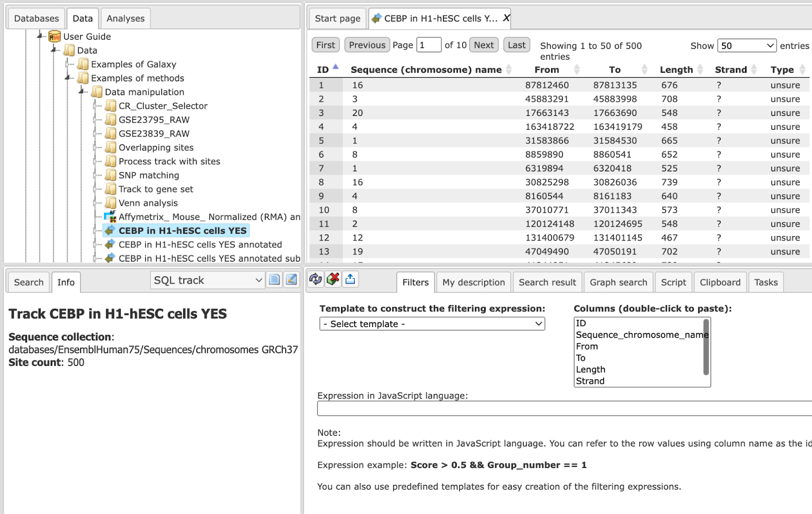Sort table by Strand column header
812x514 pixels.
tap(735, 70)
